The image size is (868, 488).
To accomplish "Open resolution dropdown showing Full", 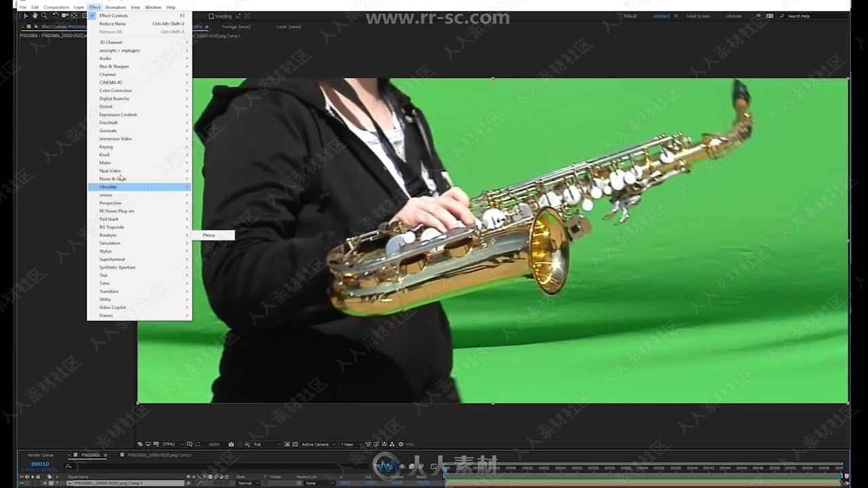I will pos(267,445).
